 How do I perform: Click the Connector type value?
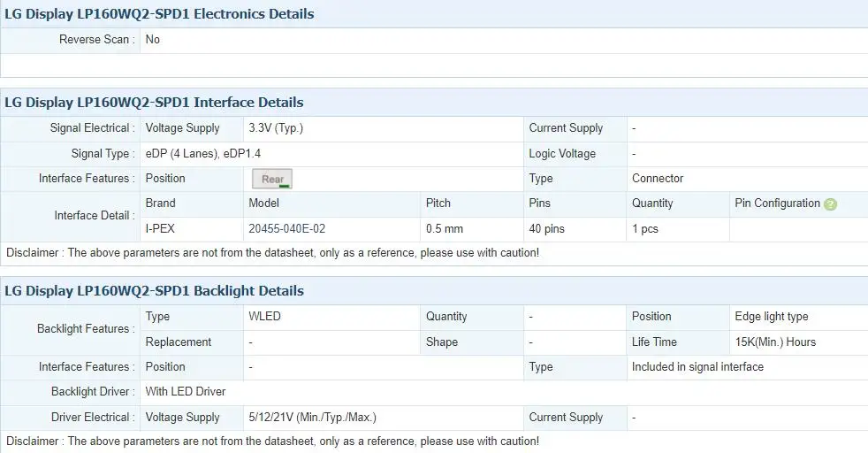point(658,179)
